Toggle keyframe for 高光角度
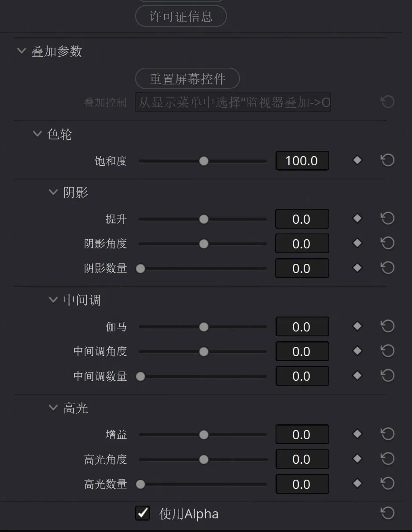 (357, 459)
